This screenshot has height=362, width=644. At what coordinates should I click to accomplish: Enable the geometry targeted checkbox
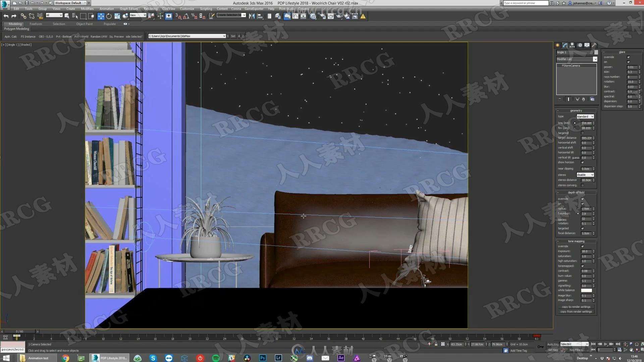[x=582, y=133]
